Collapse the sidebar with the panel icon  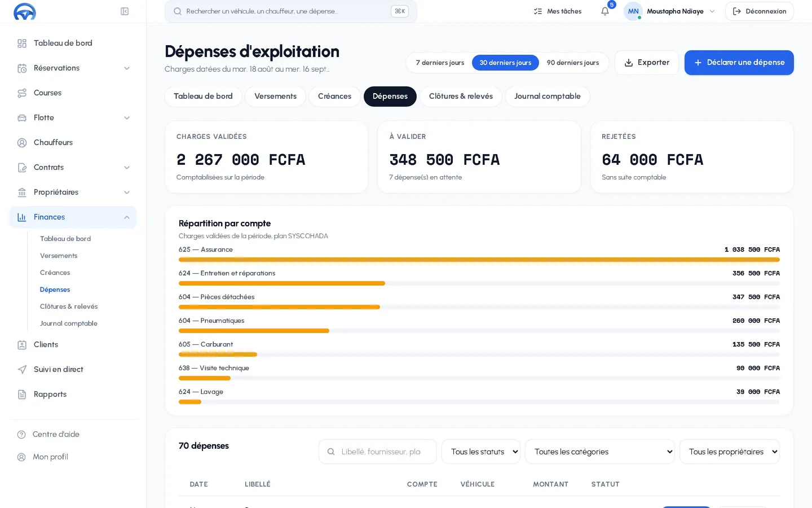tap(125, 11)
